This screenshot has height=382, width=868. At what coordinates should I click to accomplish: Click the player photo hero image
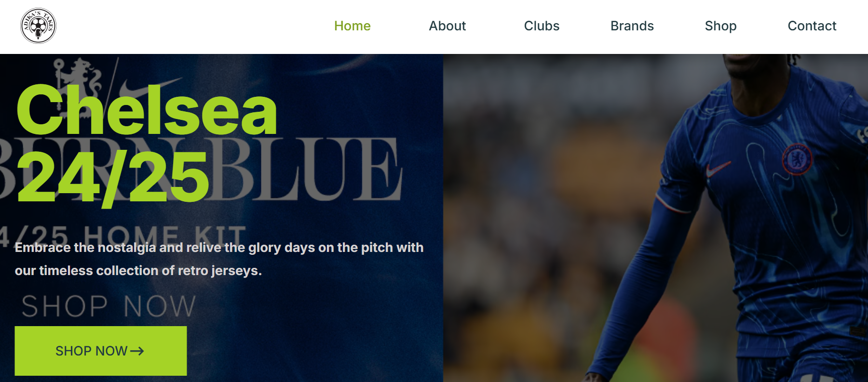point(655,218)
